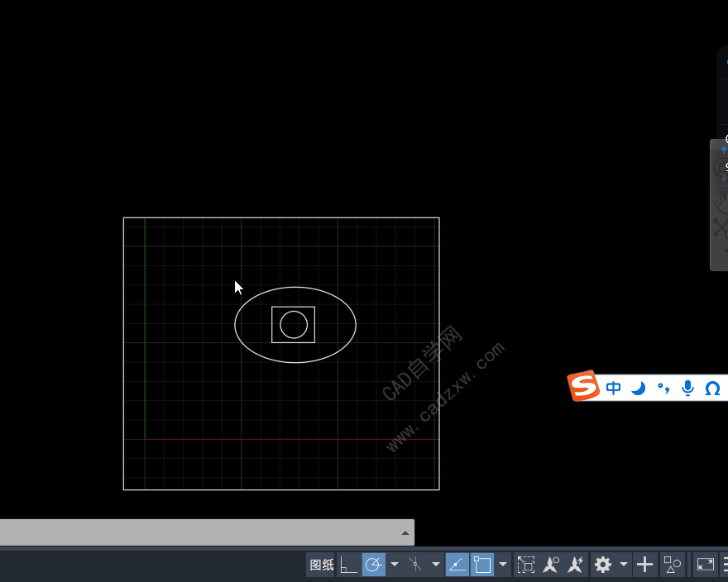Toggle show annotation objects icon
This screenshot has height=582, width=728.
(551, 565)
